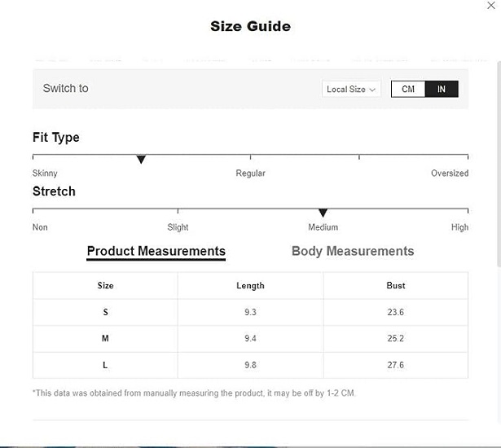
Task: Select the size M row label
Action: [105, 338]
